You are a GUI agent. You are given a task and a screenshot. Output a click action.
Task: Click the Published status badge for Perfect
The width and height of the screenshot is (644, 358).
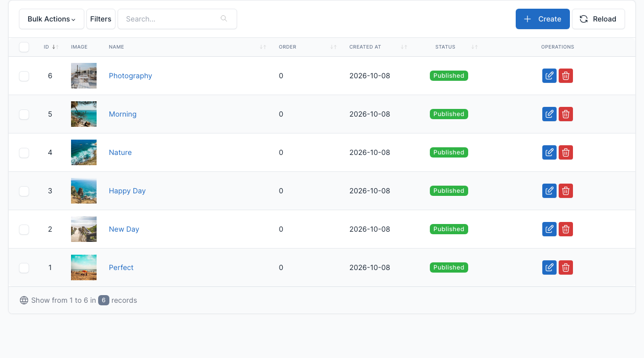click(449, 267)
